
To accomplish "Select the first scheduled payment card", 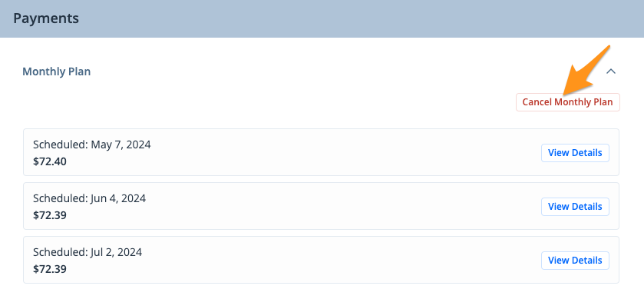I will 321,152.
